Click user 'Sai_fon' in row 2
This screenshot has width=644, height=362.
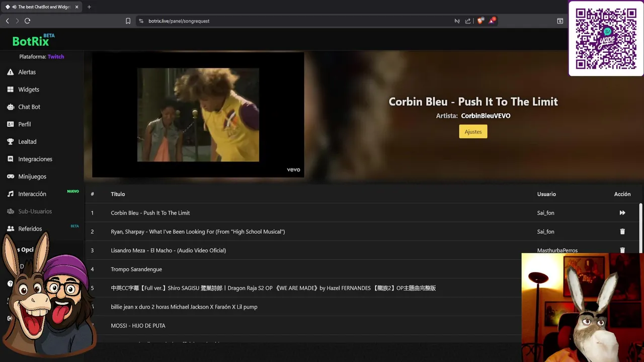click(x=545, y=232)
